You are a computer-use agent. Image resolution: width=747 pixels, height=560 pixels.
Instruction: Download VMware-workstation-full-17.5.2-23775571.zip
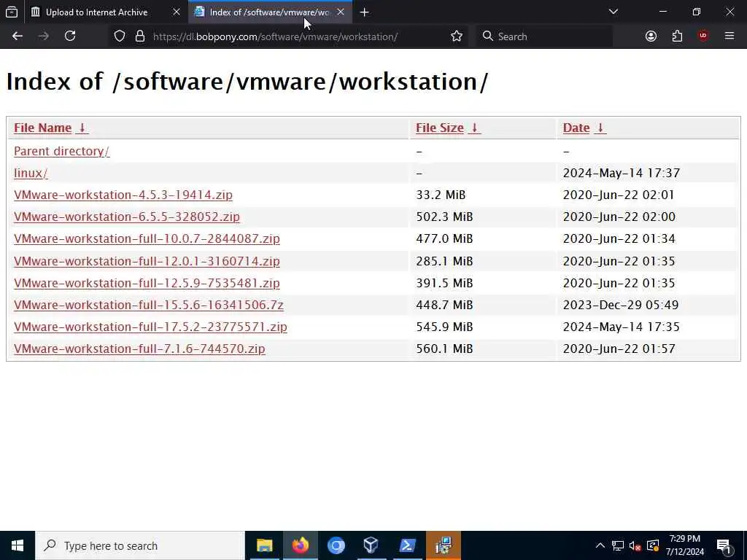point(150,327)
